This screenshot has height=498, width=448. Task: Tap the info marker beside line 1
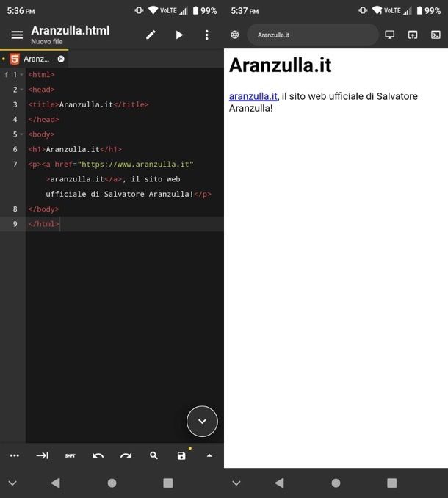point(6,75)
